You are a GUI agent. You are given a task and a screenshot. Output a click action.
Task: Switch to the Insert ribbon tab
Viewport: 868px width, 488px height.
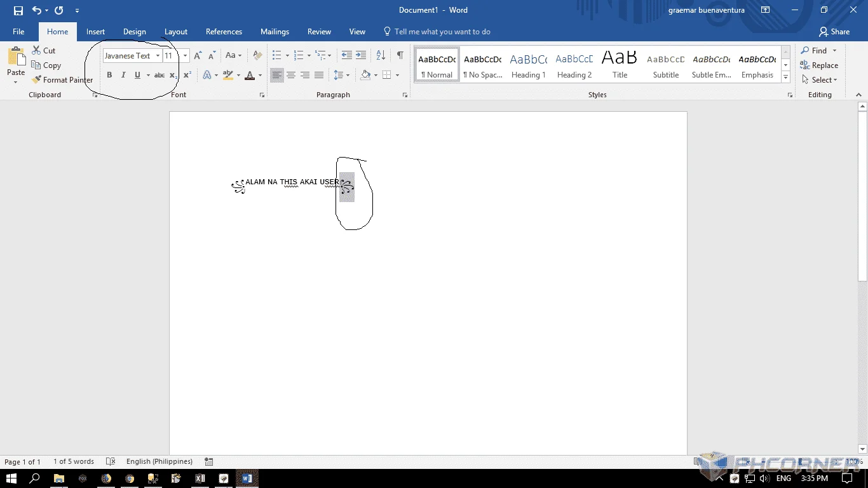(96, 32)
